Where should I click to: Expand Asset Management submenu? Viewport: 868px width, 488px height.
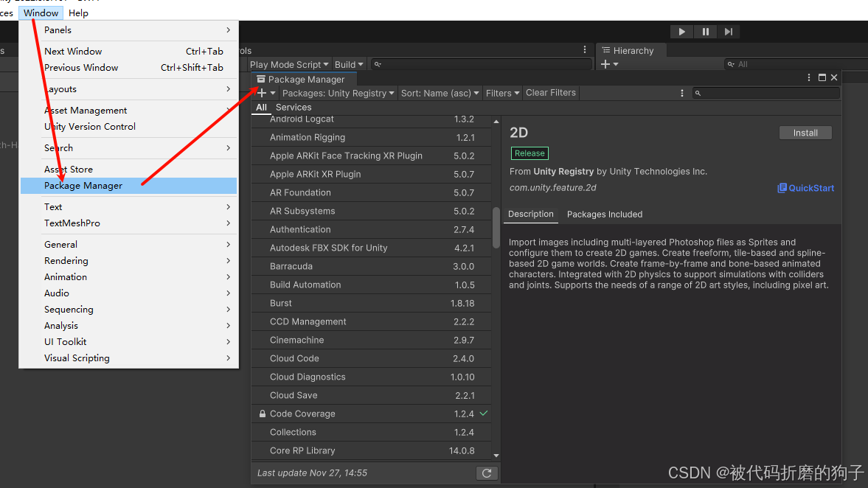pyautogui.click(x=128, y=111)
